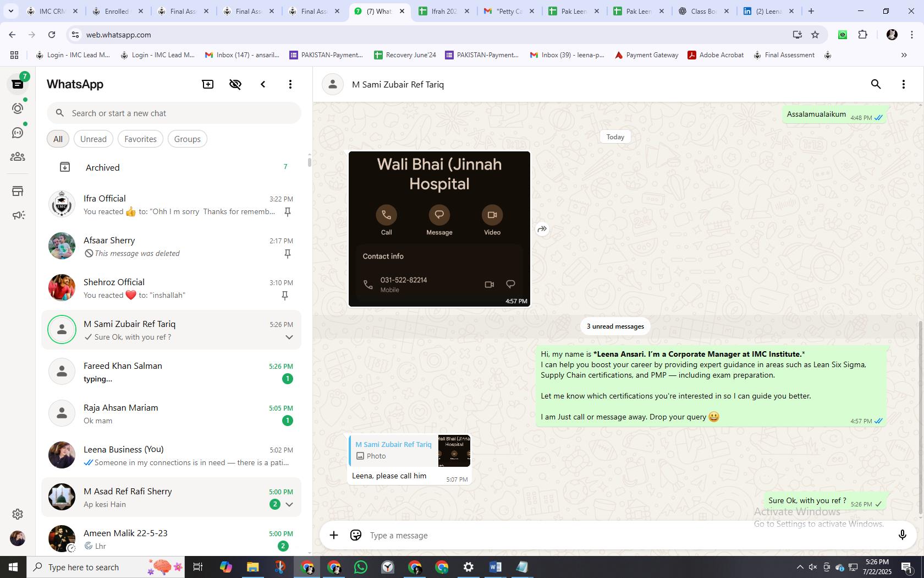
Task: Click the chat list scrollbar
Action: [309, 162]
